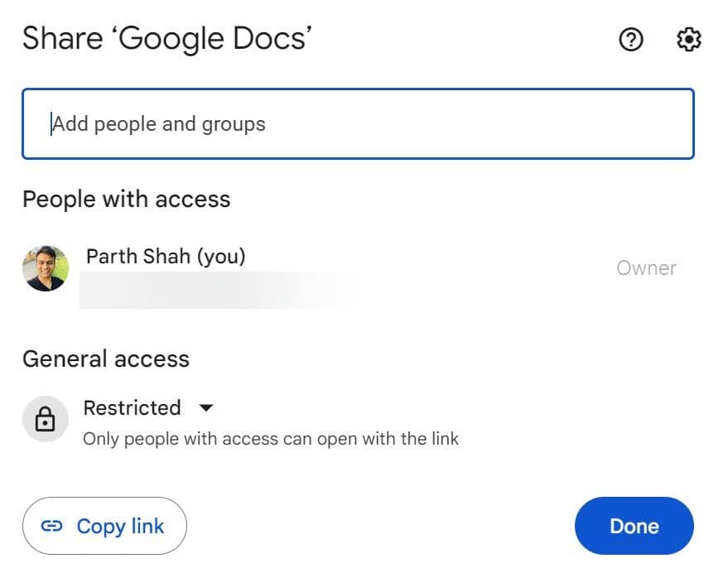728x573 pixels.
Task: Click Copy link to copy document URL
Action: pos(104,526)
